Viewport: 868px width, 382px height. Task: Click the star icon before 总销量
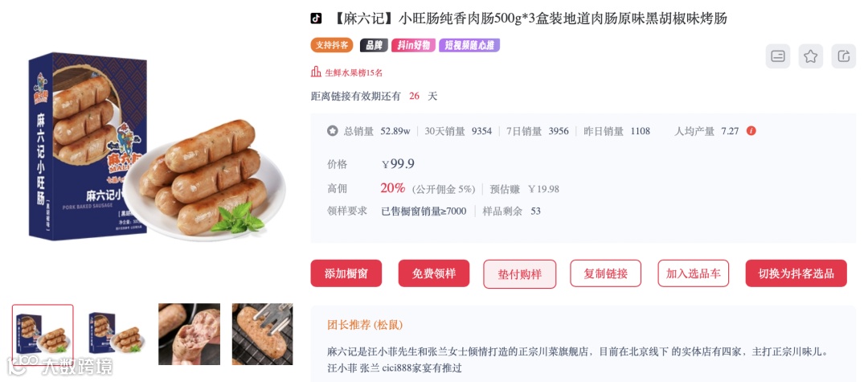pos(332,131)
